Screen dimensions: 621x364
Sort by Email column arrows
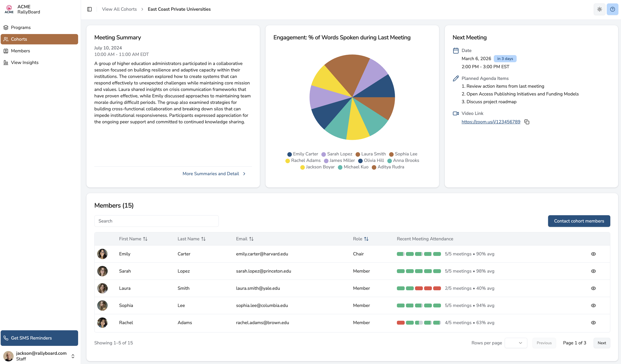(x=251, y=239)
